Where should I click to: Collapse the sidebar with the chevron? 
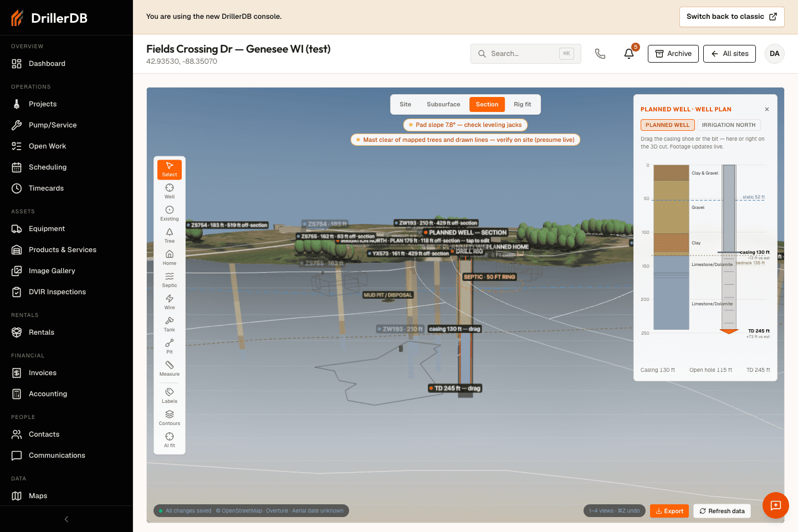(x=66, y=519)
